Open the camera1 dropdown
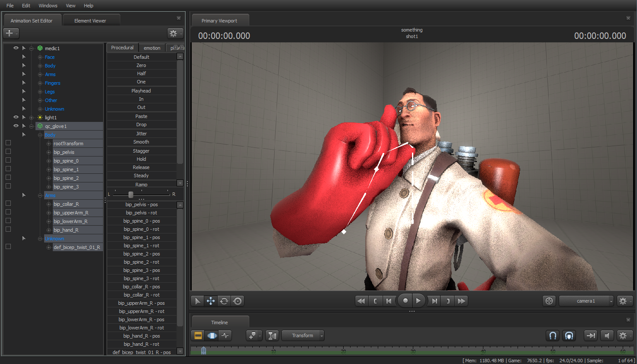Image resolution: width=637 pixels, height=364 pixels. 586,301
